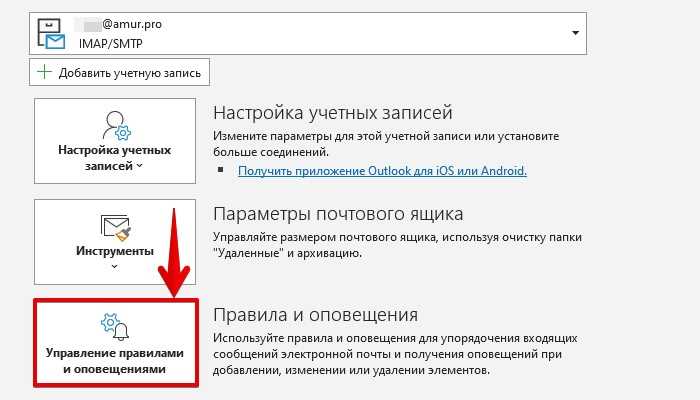Click the text "Измените параметры для этой учетной записи"
Image resolution: width=700 pixels, height=400 pixels.
coord(342,136)
